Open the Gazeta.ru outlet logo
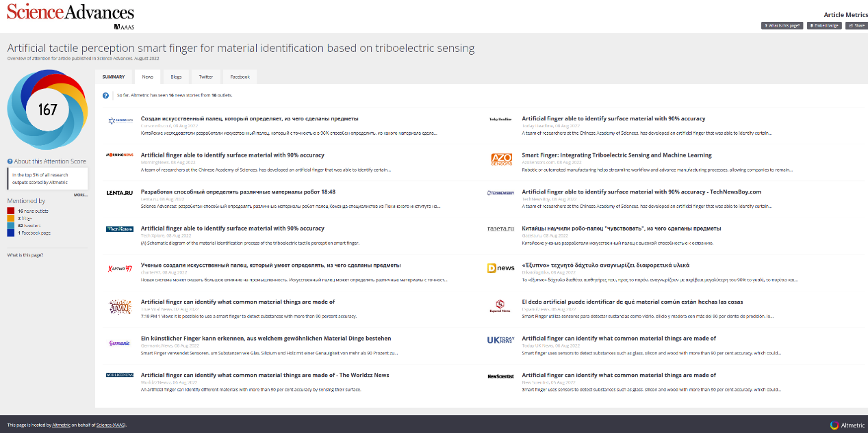 500,228
